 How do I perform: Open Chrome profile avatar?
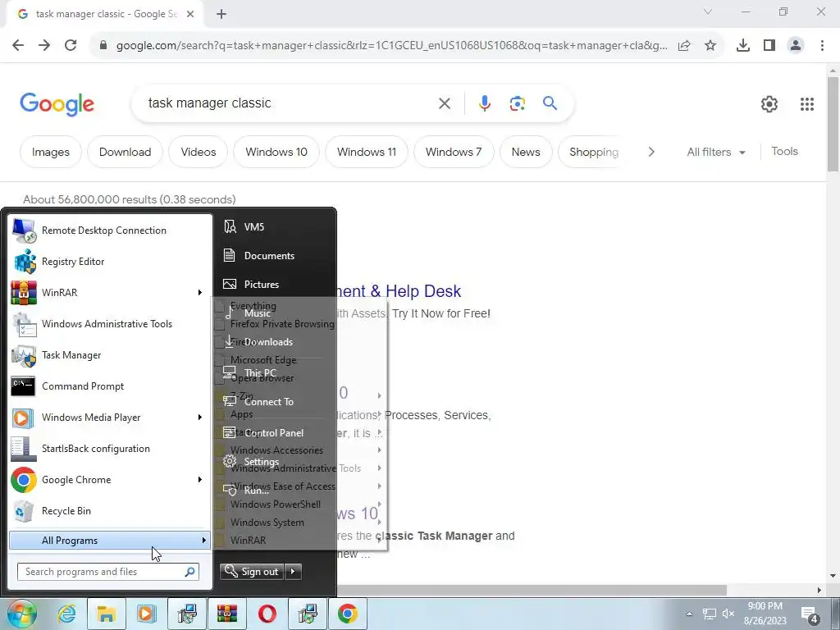coord(796,46)
